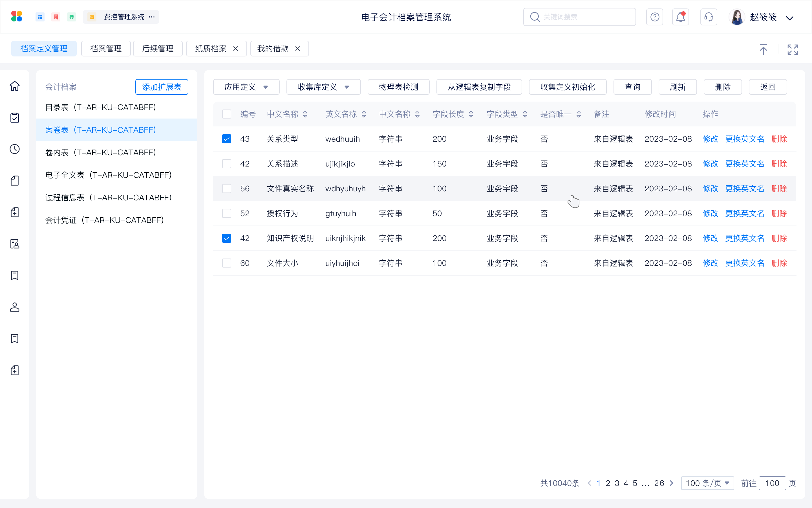Click 更换英文名 for the 授权行为 row
Screen dimensions: 812x508
coord(745,214)
